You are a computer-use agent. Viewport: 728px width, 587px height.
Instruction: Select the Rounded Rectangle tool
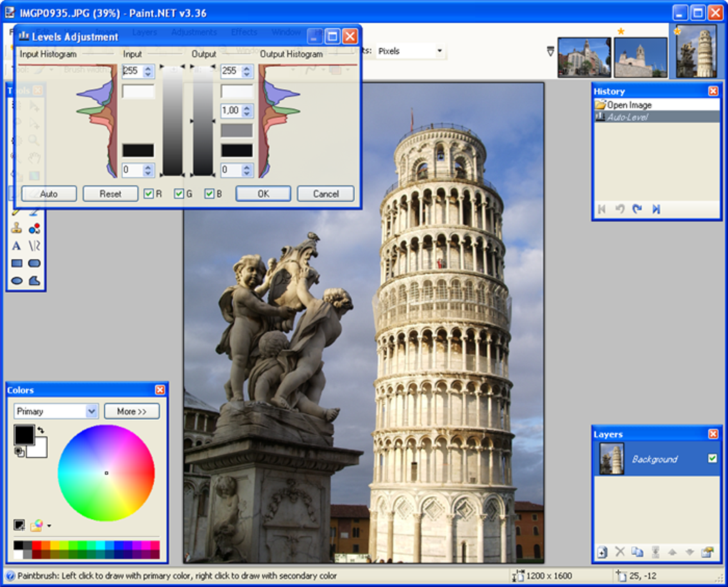tap(34, 264)
